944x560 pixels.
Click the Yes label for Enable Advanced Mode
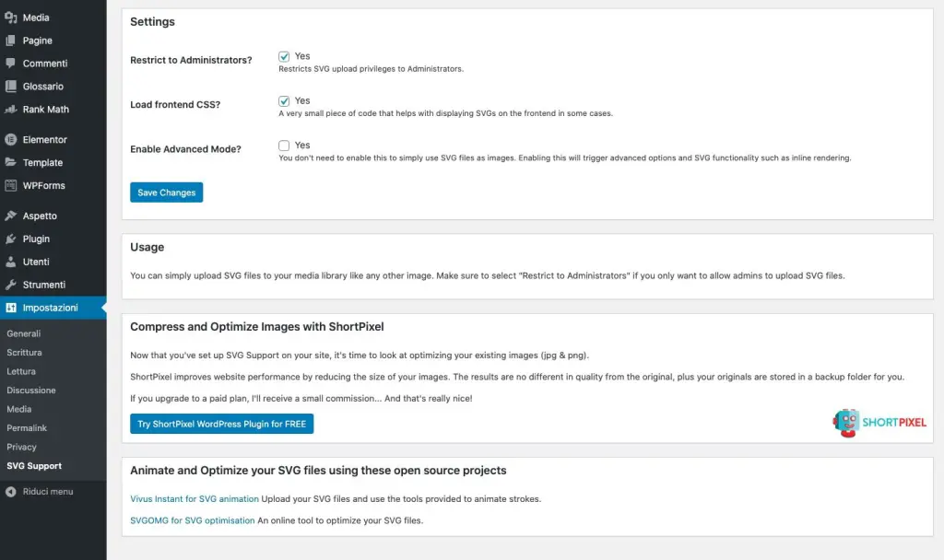point(302,145)
